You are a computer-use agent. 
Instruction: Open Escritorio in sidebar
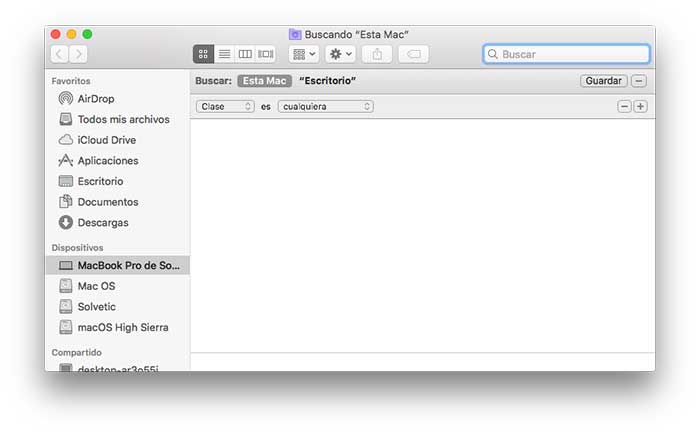118,181
